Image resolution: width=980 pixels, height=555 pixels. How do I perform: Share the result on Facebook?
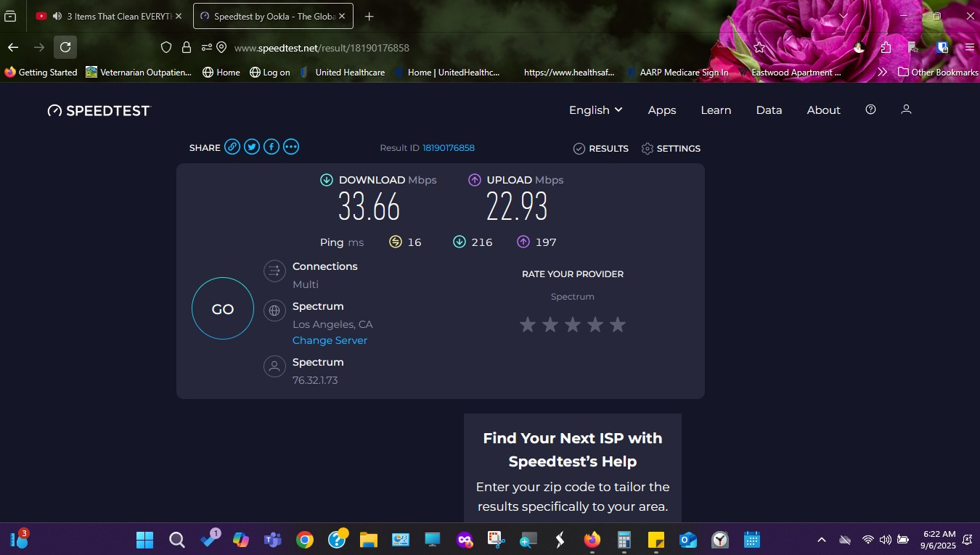(x=271, y=147)
